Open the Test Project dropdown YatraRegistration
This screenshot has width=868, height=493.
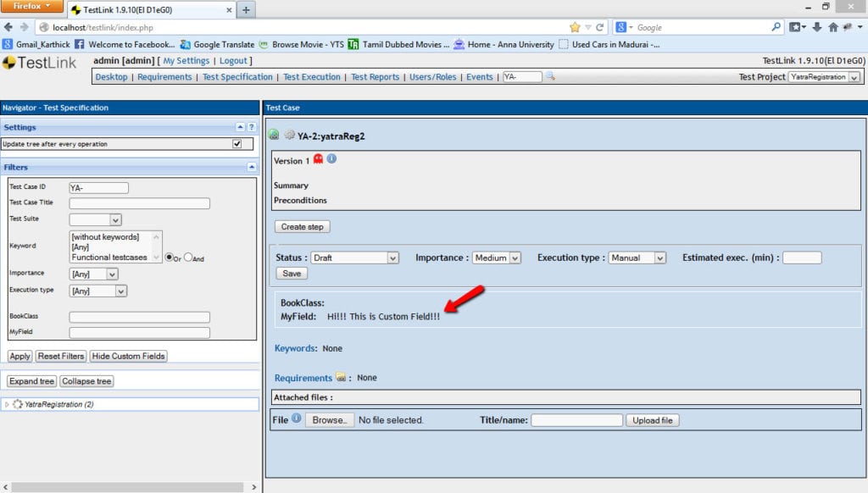[824, 77]
